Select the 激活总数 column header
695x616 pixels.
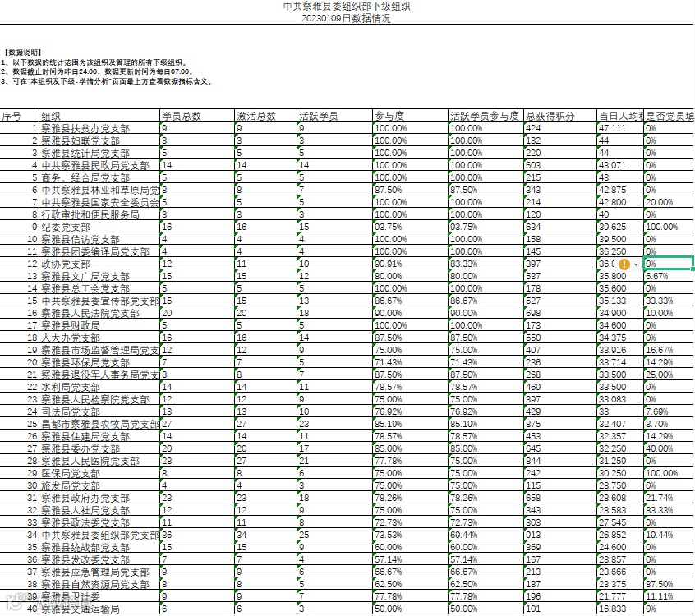click(265, 116)
